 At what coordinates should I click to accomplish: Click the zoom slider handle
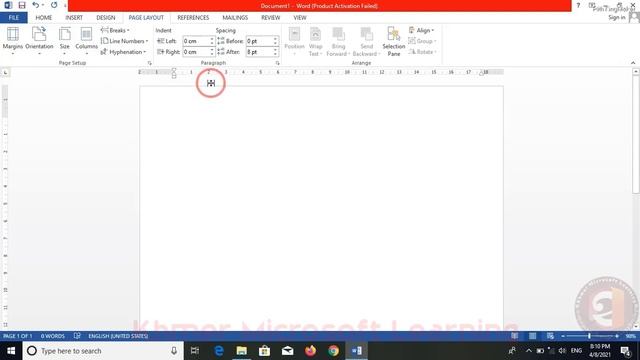(589, 336)
